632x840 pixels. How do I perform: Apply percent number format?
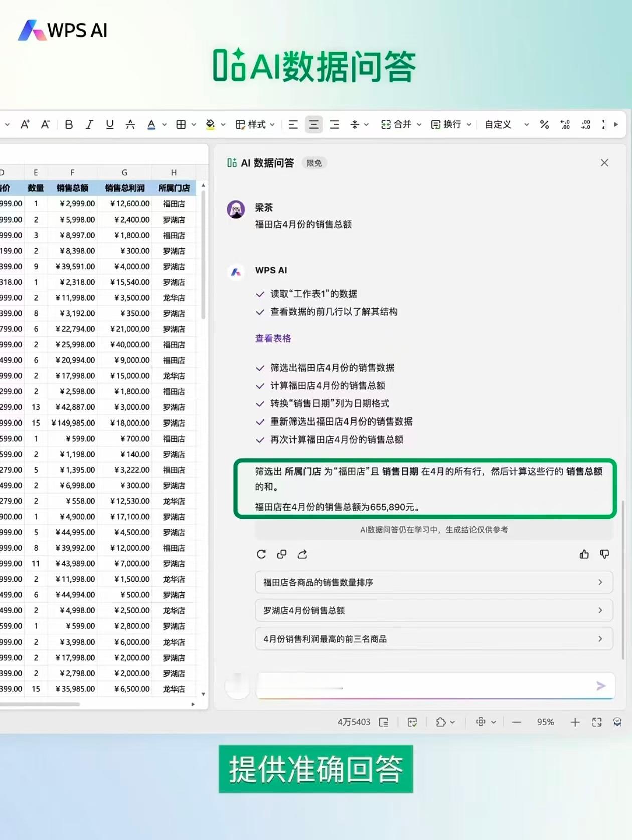pos(544,124)
